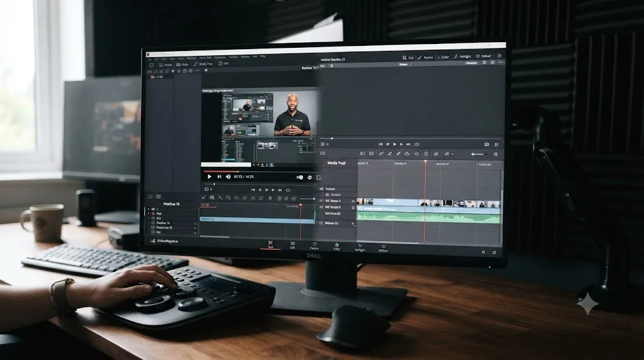Open project settings icon at bottom-right corner

pos(494,252)
